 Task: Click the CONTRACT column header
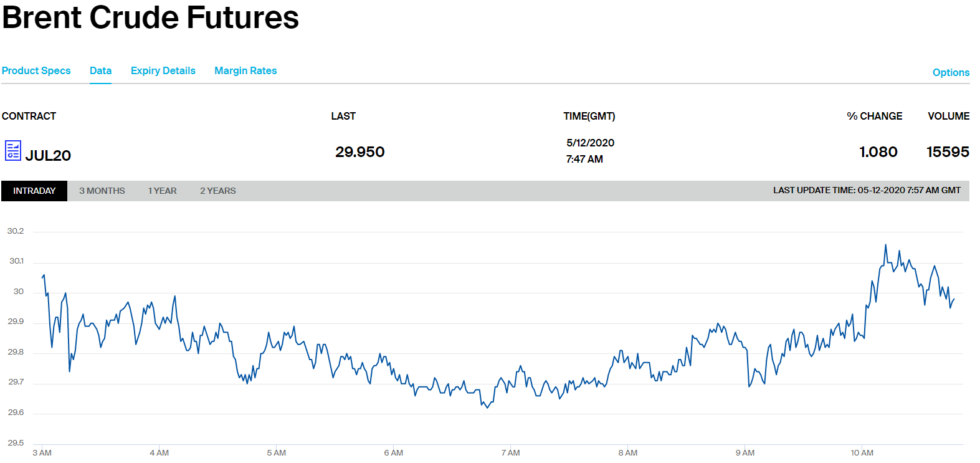click(29, 116)
